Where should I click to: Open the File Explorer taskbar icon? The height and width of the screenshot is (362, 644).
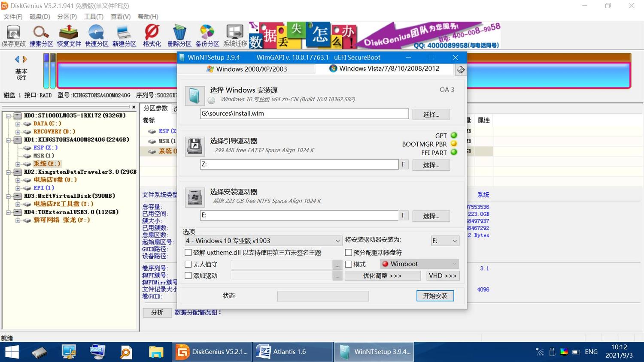click(156, 352)
